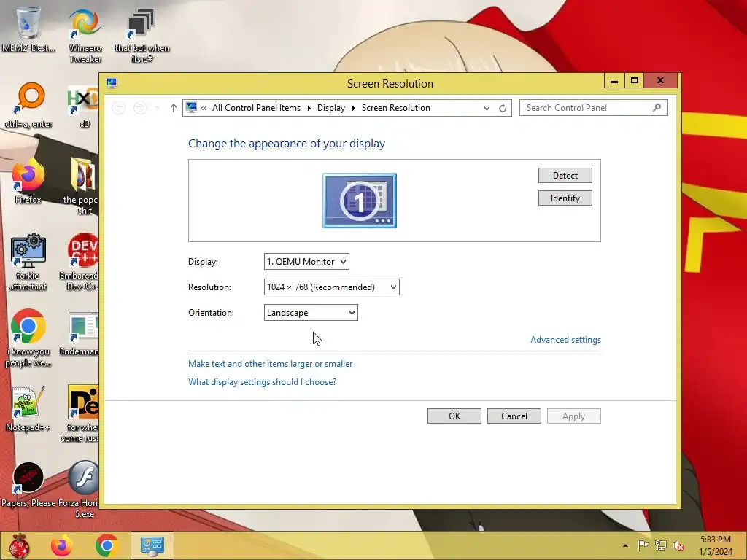The image size is (747, 560).
Task: Open 'What display settings should I choose?' link
Action: point(262,382)
